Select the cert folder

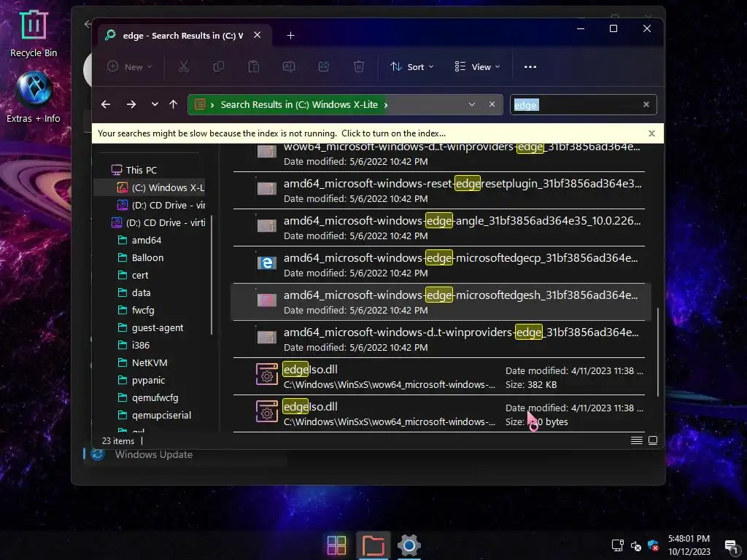point(140,275)
